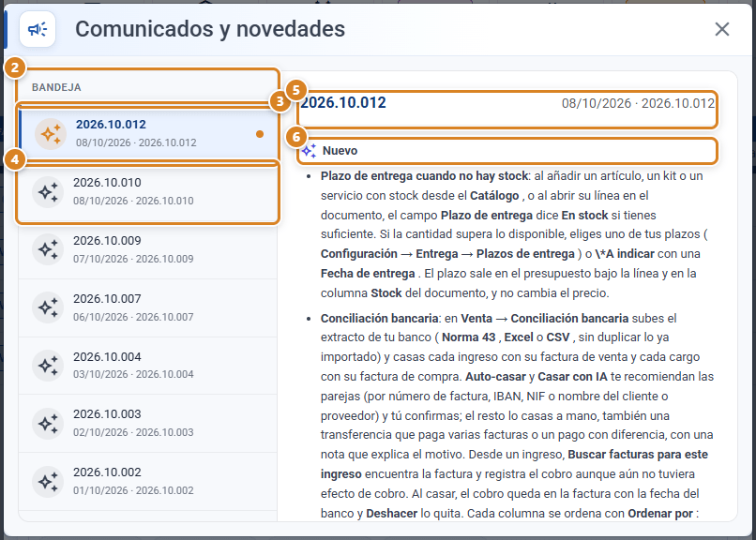The width and height of the screenshot is (756, 540).
Task: Click the bold 'Conciliación bancaria' bullet heading
Action: (380, 319)
